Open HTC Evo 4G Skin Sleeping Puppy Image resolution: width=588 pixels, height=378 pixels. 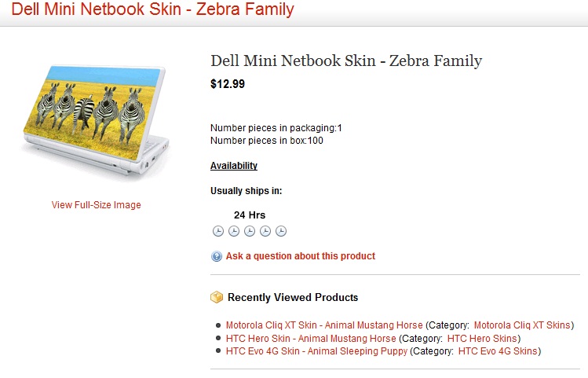click(x=316, y=351)
